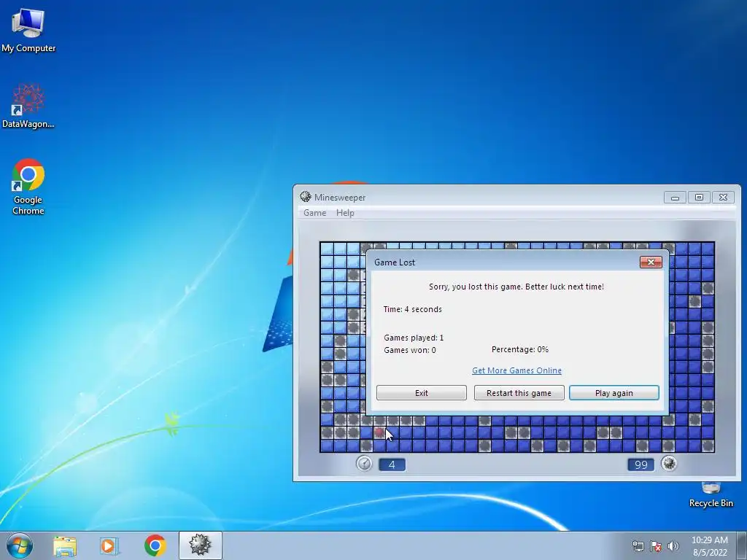The width and height of the screenshot is (747, 560).
Task: Launch Google Chrome from the desktop
Action: [x=28, y=186]
